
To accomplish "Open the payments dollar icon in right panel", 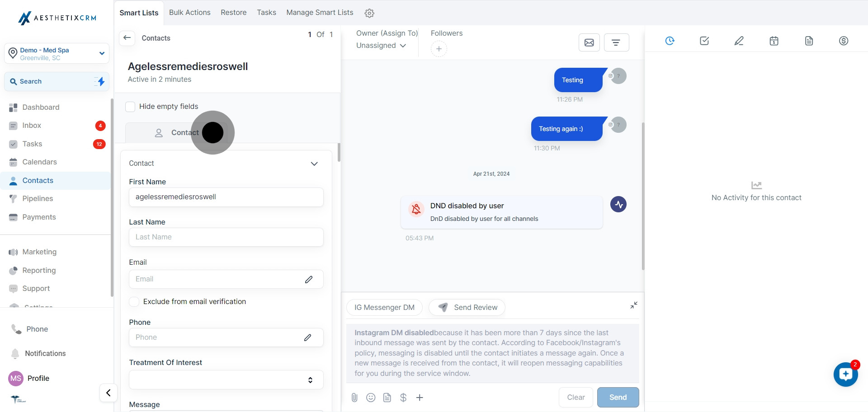I will pyautogui.click(x=844, y=41).
